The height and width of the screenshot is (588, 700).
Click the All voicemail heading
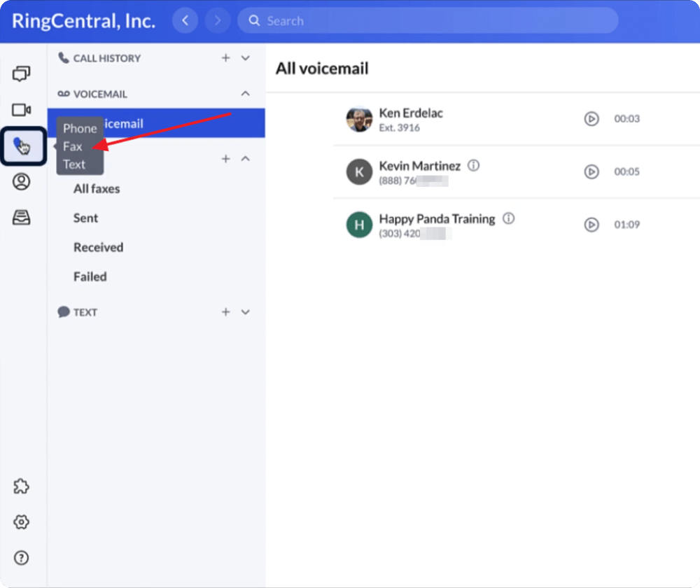point(322,69)
